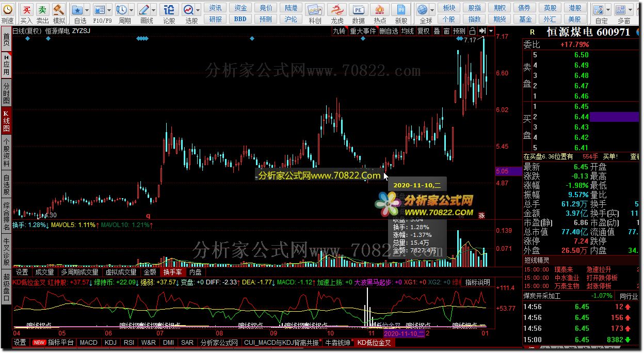This screenshot has height=353, width=644.
Task: Open the 龙虎 dragon-tiger list icon
Action: coord(336,10)
